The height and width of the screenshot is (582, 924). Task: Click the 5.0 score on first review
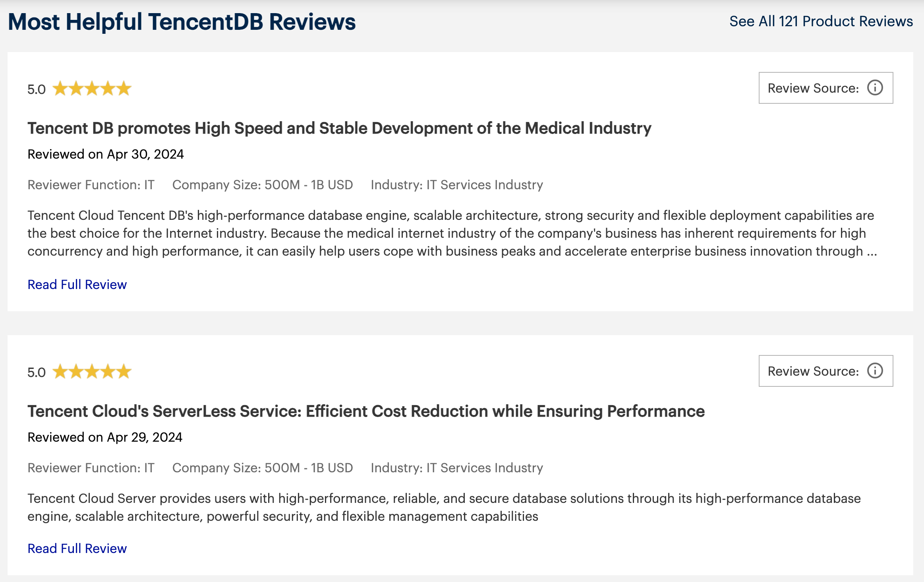tap(37, 89)
